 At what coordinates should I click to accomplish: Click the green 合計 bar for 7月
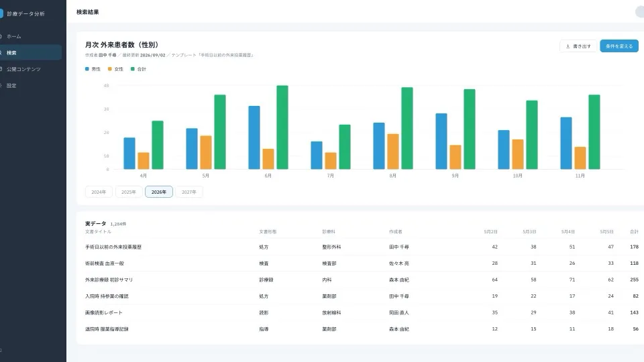click(x=345, y=147)
